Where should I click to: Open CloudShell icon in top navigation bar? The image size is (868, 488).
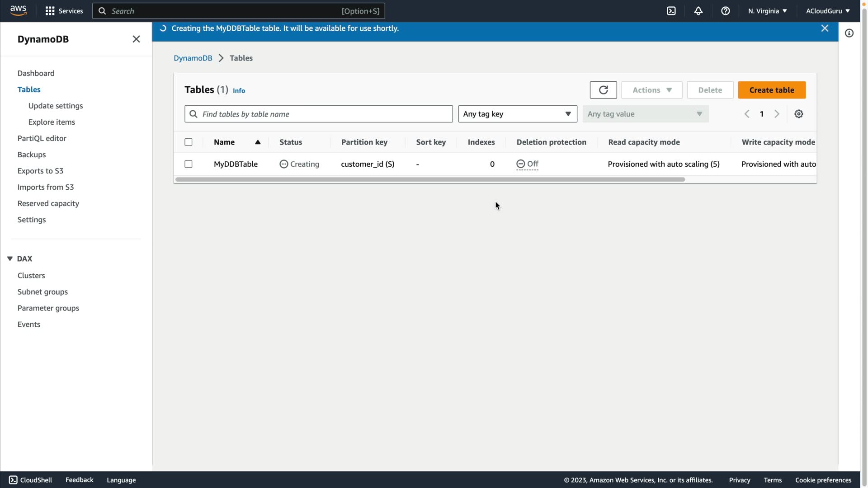[x=671, y=11]
